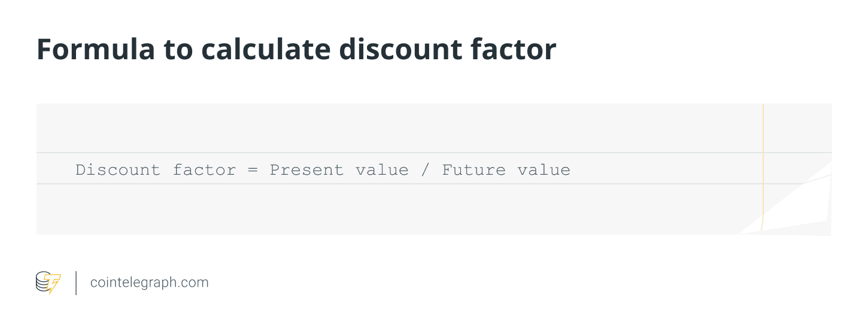
Task: Click the vertical divider beside the logo
Action: pyautogui.click(x=76, y=283)
